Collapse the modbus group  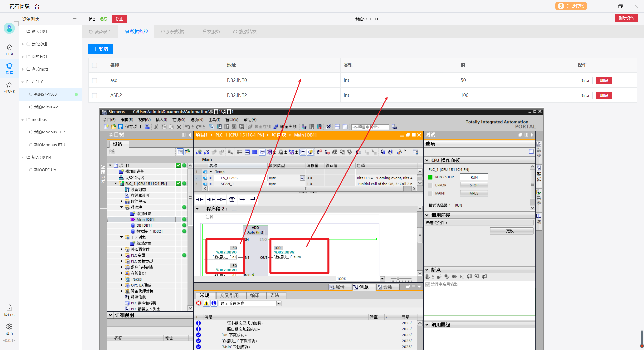23,120
